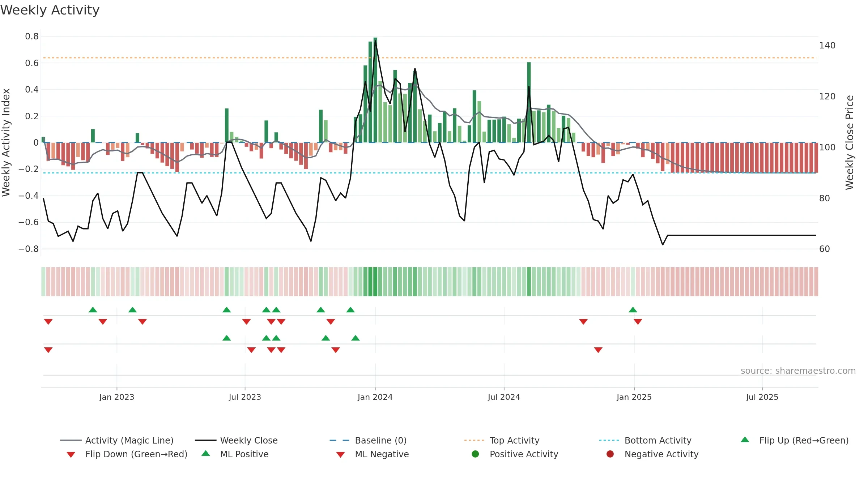The image size is (868, 488).
Task: Click the red Flip Down legend triangle
Action: 71,455
